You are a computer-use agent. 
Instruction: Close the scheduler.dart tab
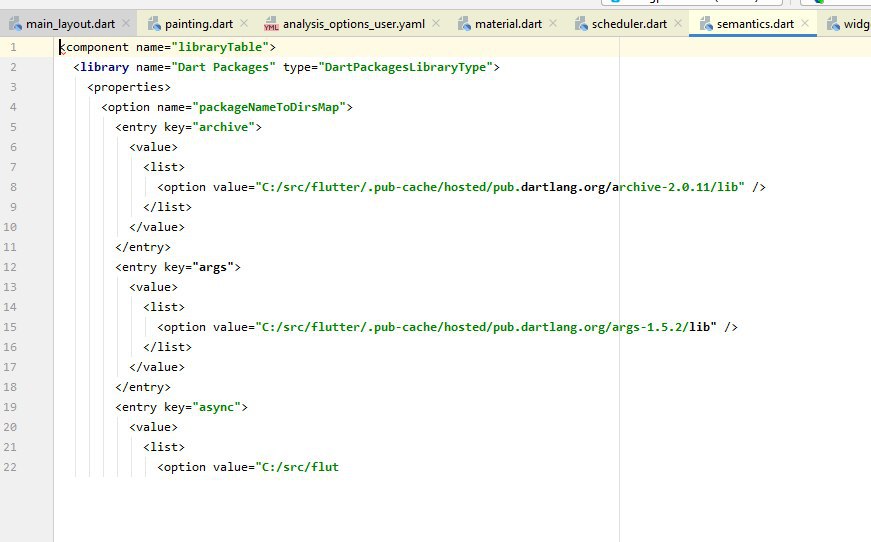678,23
